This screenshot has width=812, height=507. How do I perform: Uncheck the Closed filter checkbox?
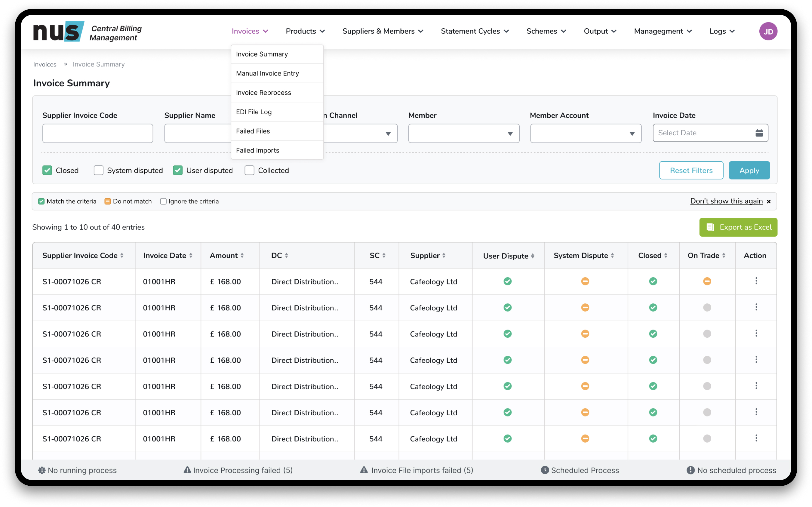point(47,170)
